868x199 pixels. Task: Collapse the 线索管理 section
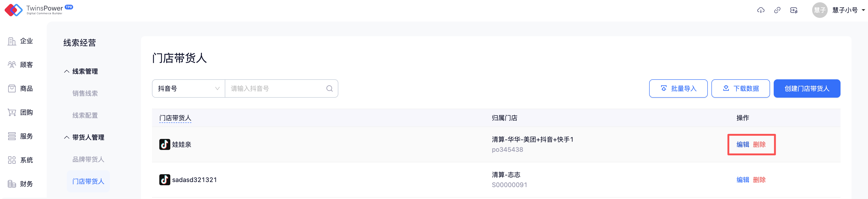(67, 72)
